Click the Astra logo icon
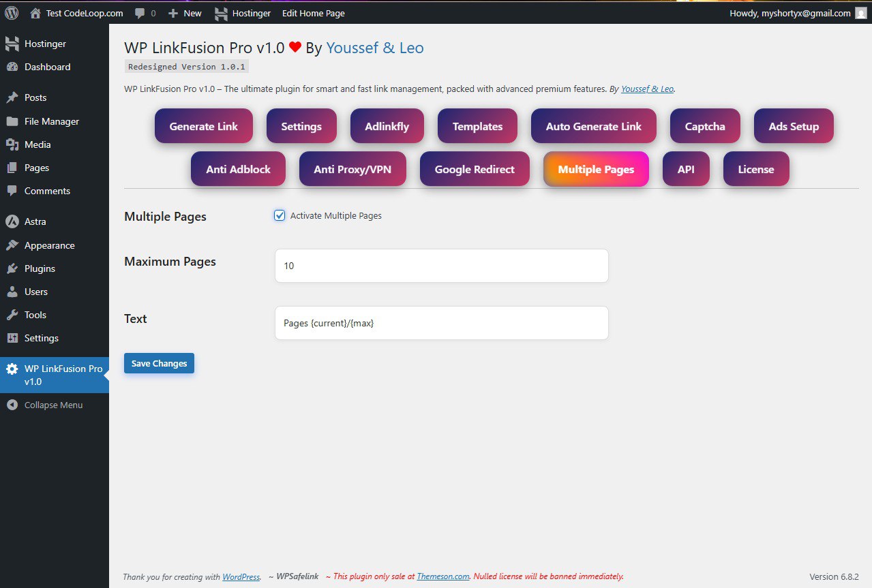The image size is (872, 588). click(x=12, y=221)
